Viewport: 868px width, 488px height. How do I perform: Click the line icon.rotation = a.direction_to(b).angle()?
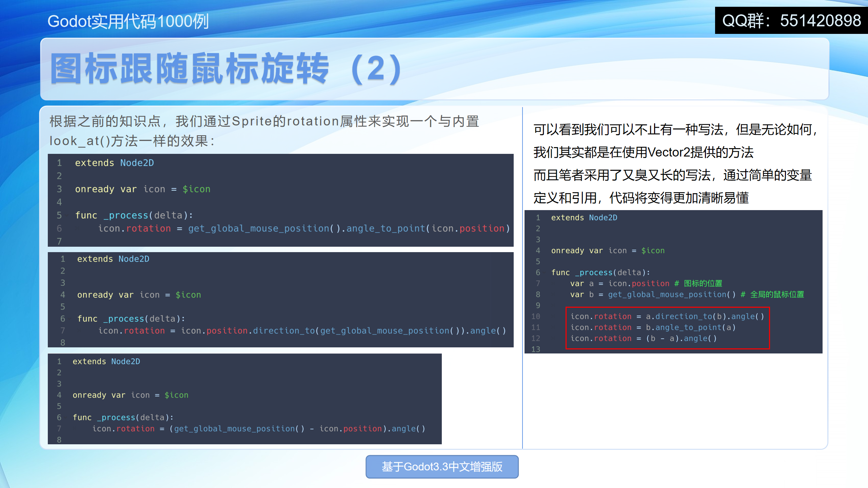tap(667, 317)
